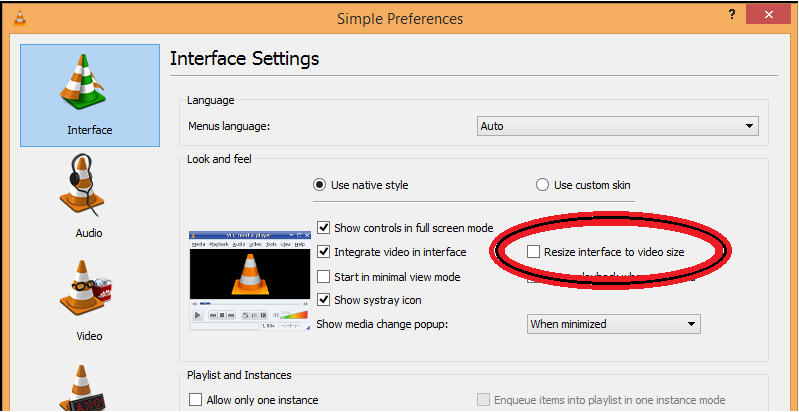Uncheck Integrate video in interface

tap(324, 252)
